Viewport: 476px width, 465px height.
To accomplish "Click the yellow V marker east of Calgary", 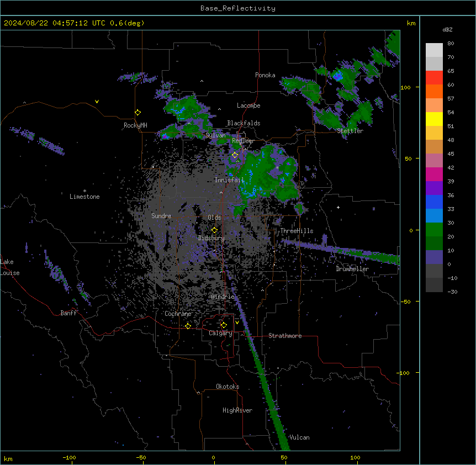I will (237, 323).
